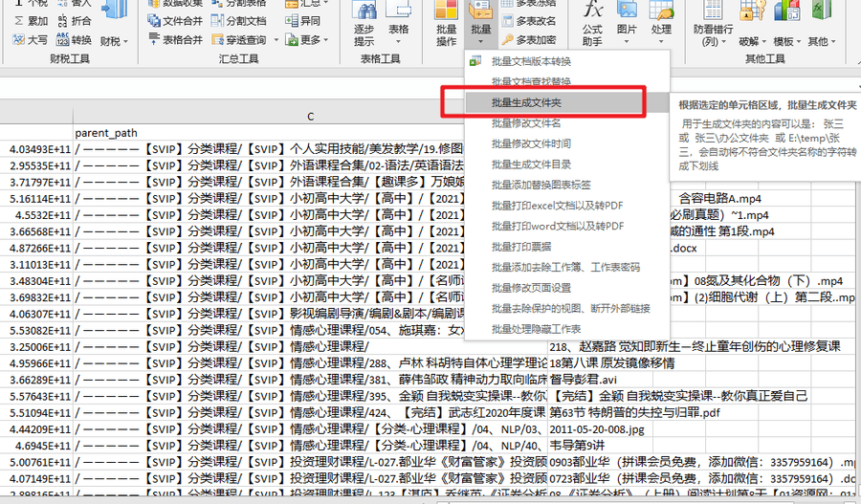This screenshot has width=861, height=504.
Task: Click the 多表改名 rename sheets tool
Action: tap(529, 21)
